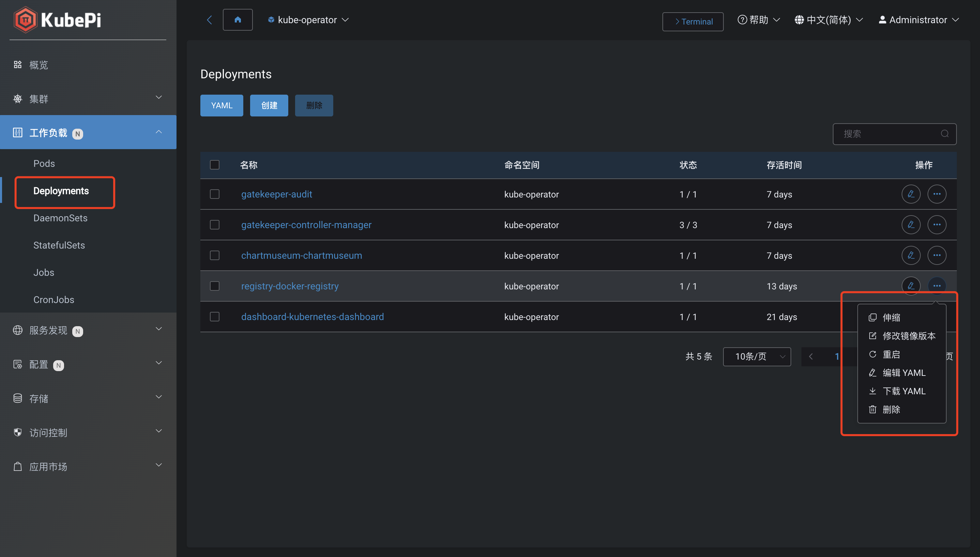980x557 pixels.
Task: Click the home icon button
Action: (x=238, y=19)
